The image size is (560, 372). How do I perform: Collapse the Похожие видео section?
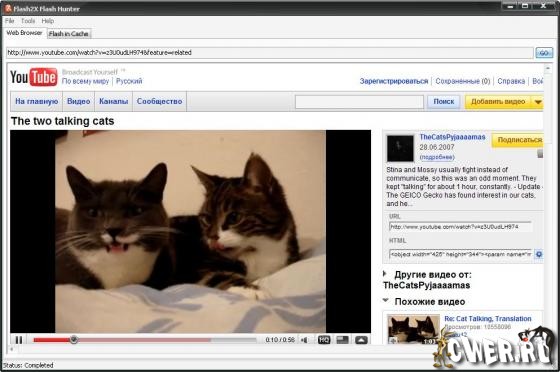point(385,301)
